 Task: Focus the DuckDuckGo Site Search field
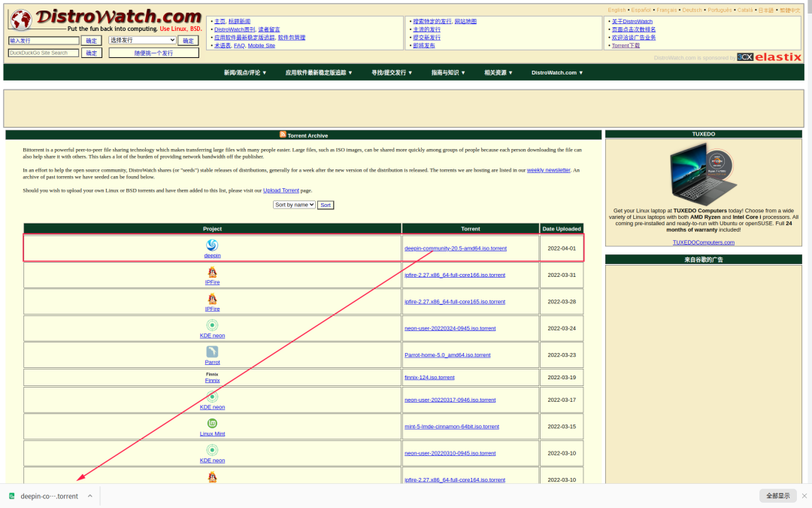coord(44,53)
